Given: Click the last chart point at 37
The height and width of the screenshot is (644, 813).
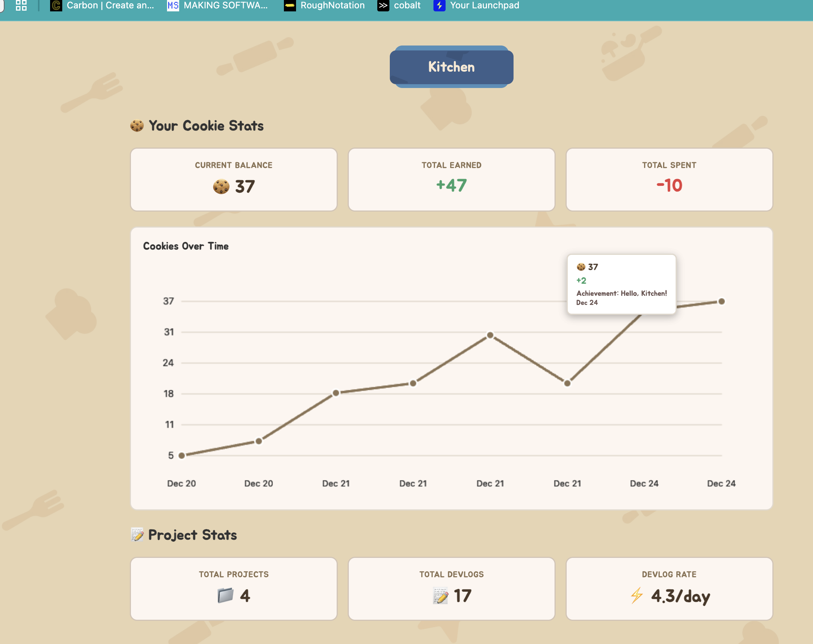Looking at the screenshot, I should coord(722,302).
